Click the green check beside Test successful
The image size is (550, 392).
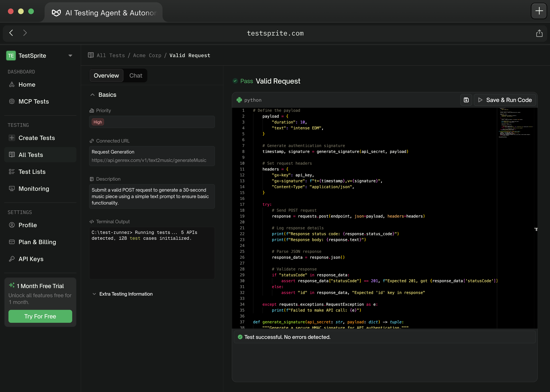[x=240, y=337]
